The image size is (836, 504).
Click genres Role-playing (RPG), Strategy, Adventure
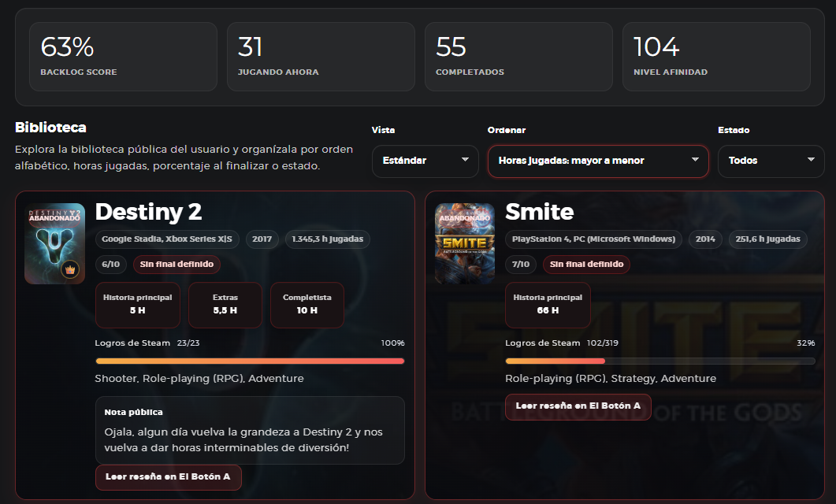click(611, 379)
